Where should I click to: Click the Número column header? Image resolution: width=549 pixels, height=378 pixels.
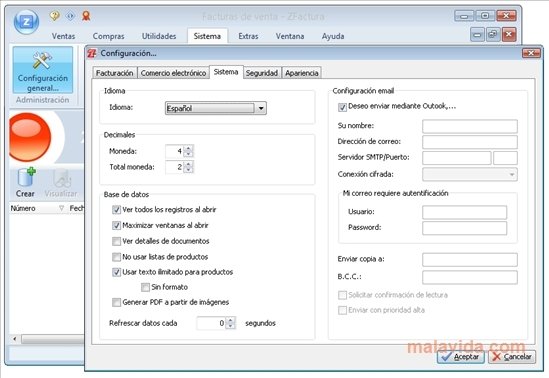pos(38,208)
